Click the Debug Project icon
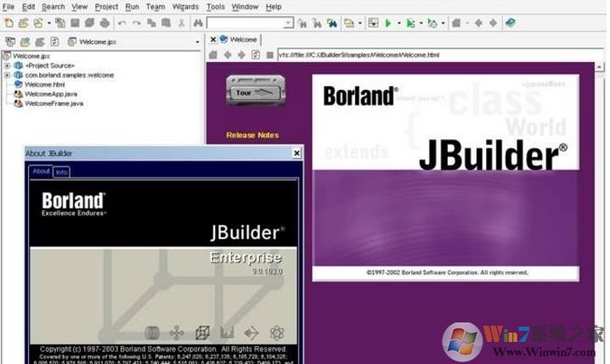This screenshot has width=610, height=364. pos(410,23)
